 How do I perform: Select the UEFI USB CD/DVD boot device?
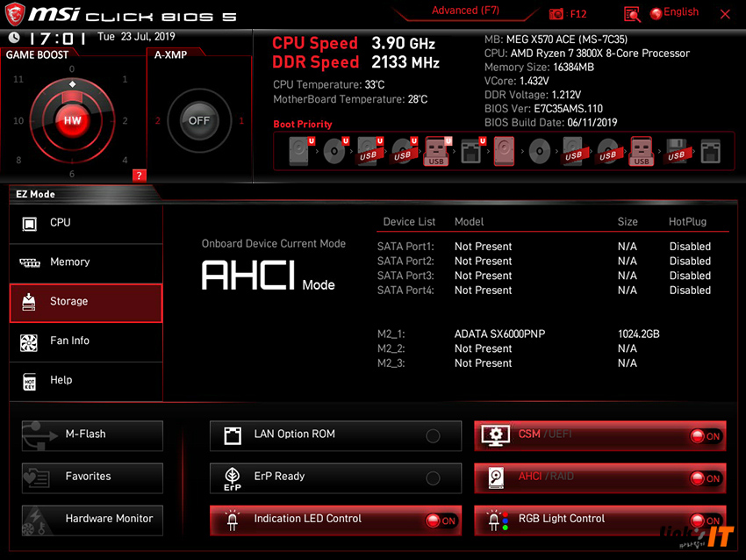click(x=404, y=151)
